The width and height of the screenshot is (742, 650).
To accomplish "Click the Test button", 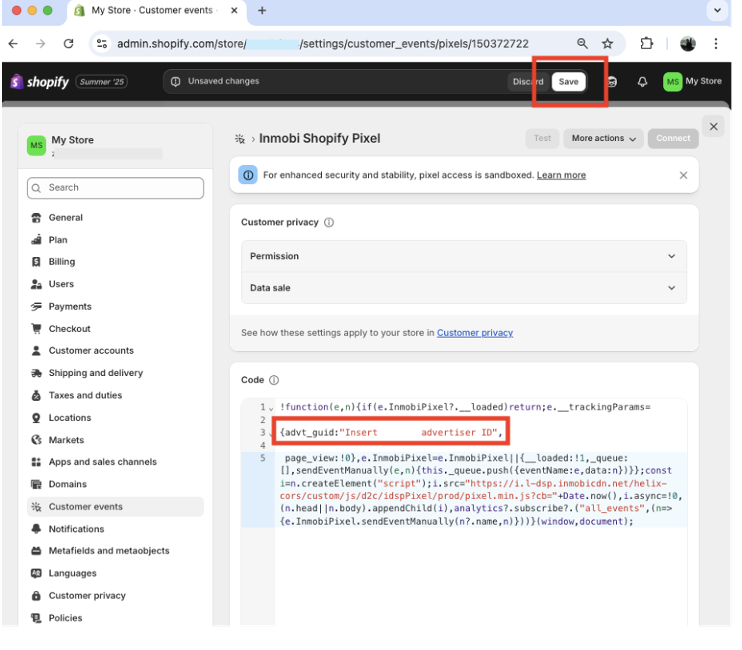I will (x=542, y=139).
